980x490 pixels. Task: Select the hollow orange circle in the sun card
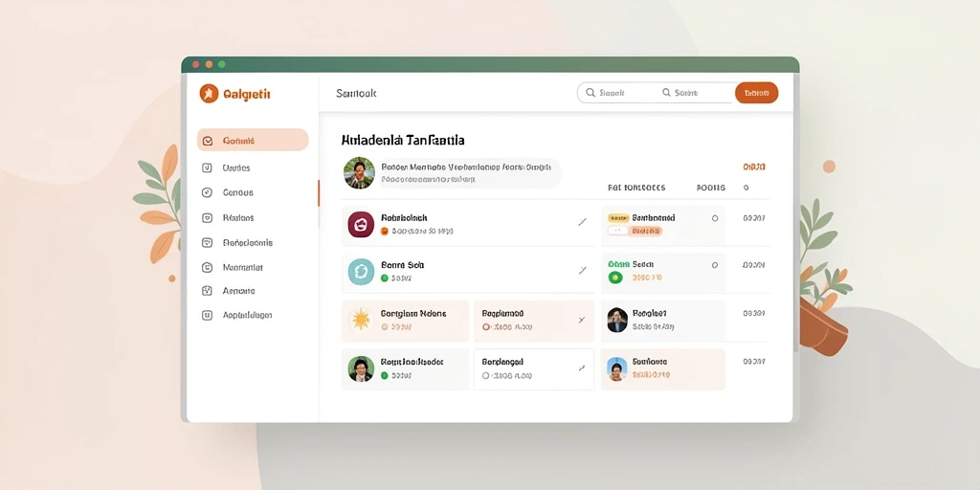tap(385, 327)
